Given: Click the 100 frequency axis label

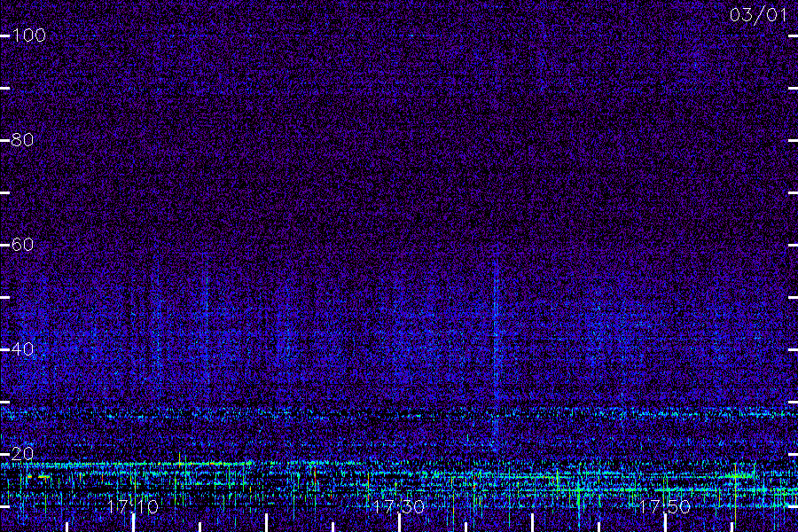Looking at the screenshot, I should click(29, 35).
